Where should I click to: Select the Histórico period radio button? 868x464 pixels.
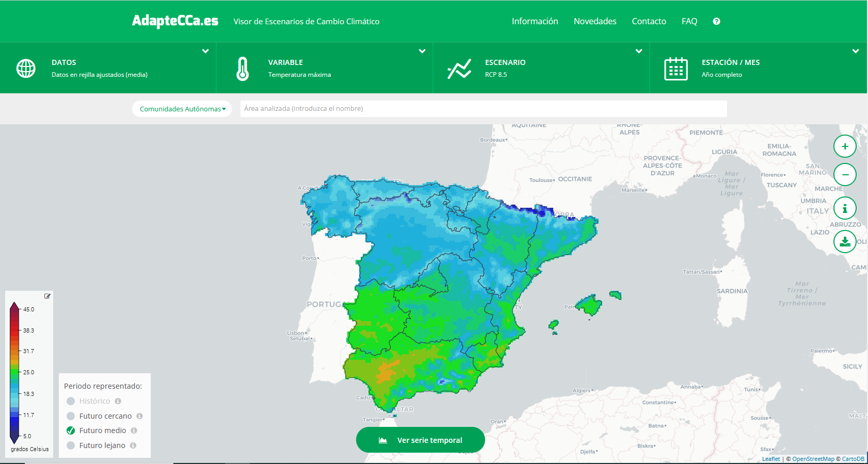click(x=71, y=401)
